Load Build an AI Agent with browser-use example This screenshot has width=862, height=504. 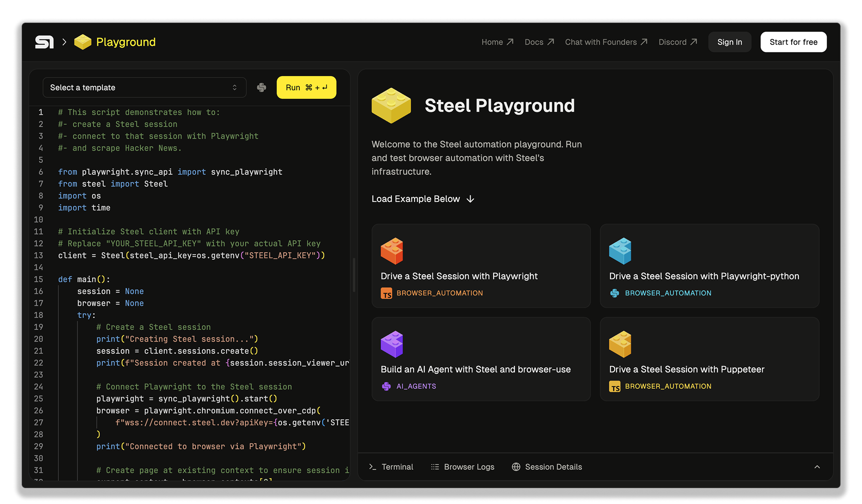pos(481,359)
